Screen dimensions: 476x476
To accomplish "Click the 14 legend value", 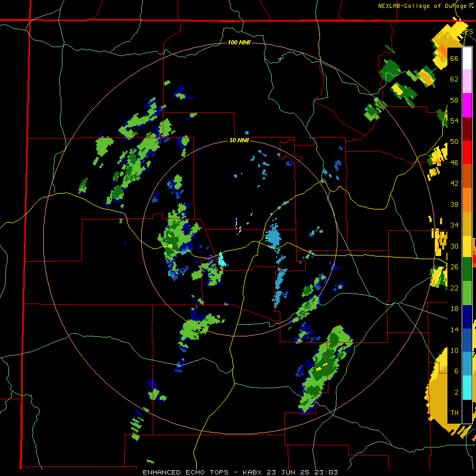I will click(x=454, y=329).
